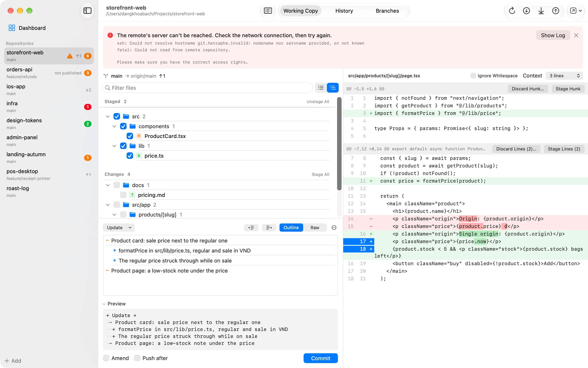The width and height of the screenshot is (588, 368).
Task: Click the branch icon beside main
Action: point(106,76)
